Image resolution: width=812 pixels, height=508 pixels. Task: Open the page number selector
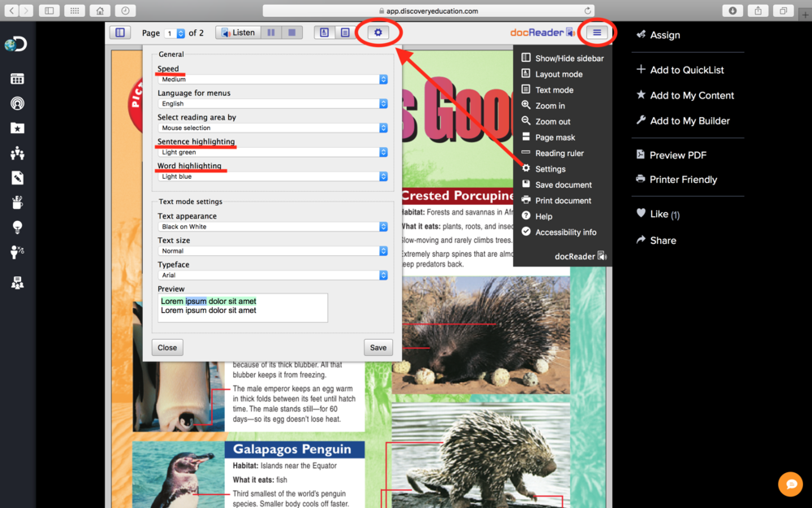[175, 33]
